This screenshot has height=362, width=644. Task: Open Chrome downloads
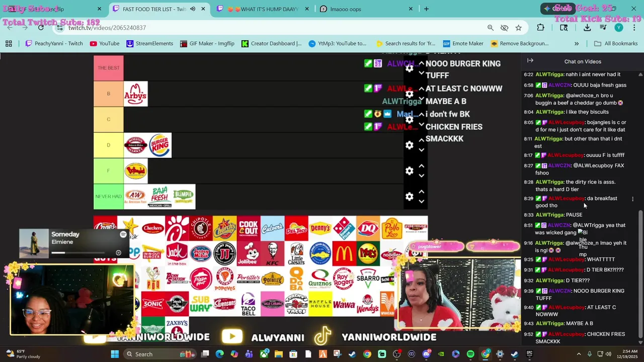(x=587, y=28)
